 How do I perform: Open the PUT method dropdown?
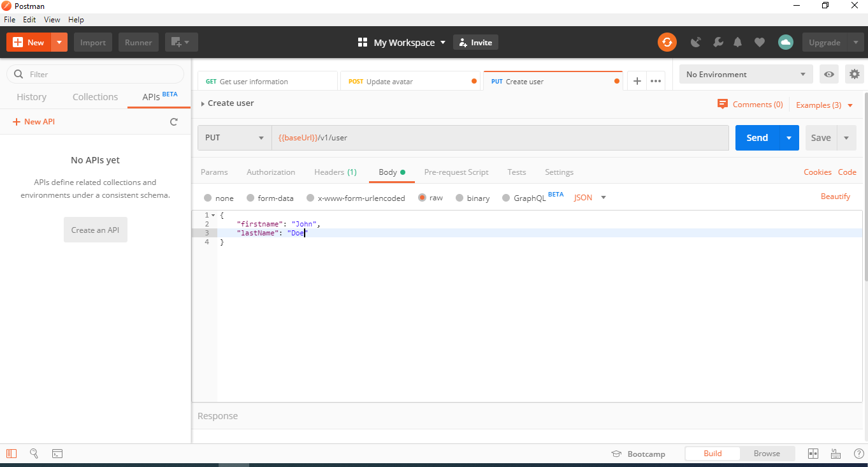(235, 138)
